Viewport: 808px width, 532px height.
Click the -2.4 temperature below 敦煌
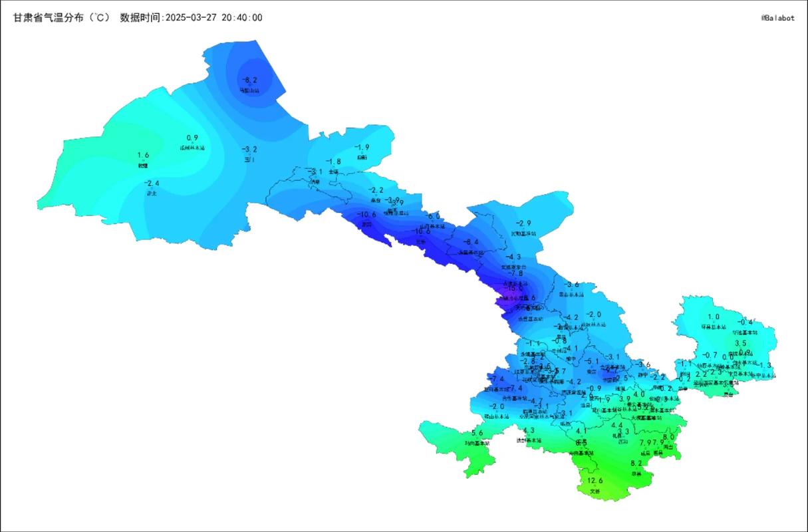[152, 184]
